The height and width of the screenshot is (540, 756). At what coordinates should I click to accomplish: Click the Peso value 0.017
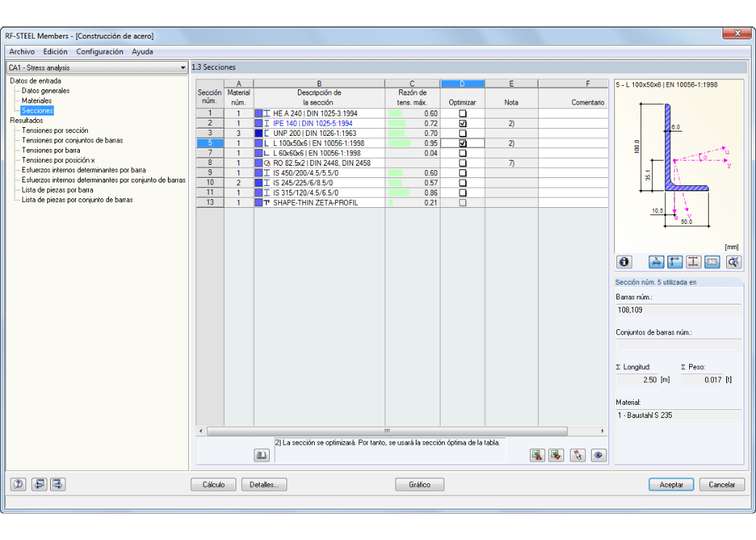click(x=702, y=380)
